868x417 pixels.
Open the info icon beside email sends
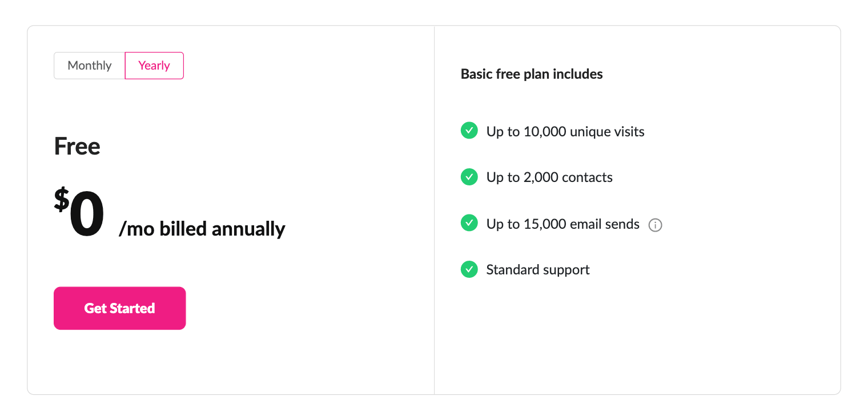[x=655, y=225]
